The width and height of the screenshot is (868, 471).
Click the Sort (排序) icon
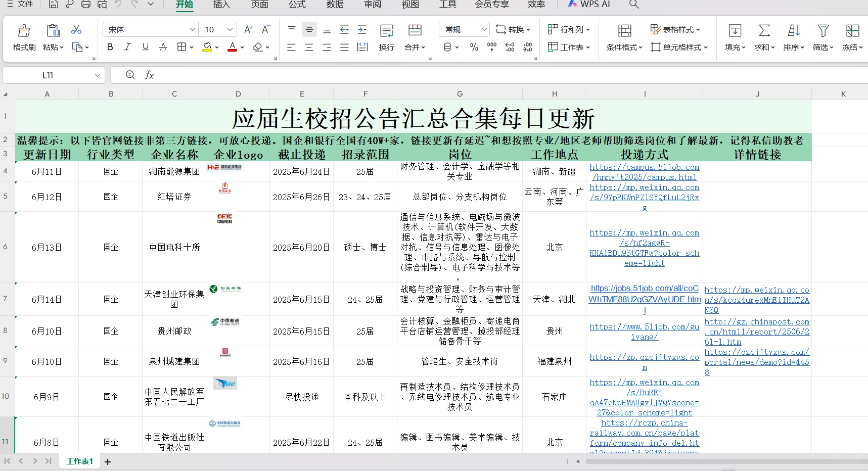(x=794, y=31)
